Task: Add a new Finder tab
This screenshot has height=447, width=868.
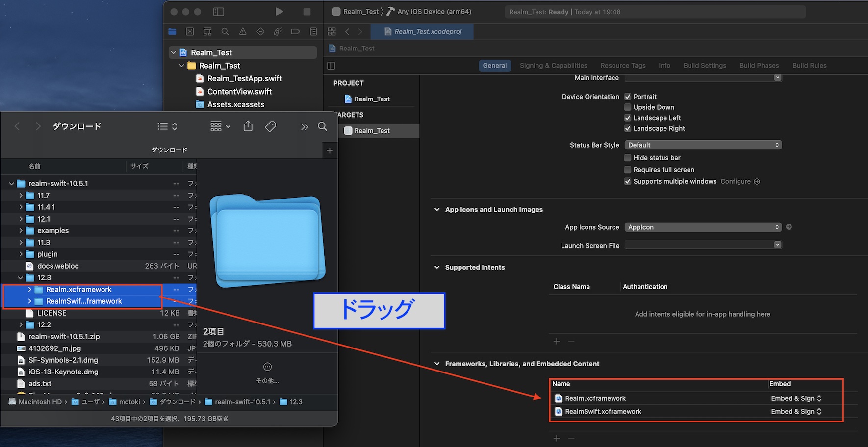Action: tap(330, 150)
